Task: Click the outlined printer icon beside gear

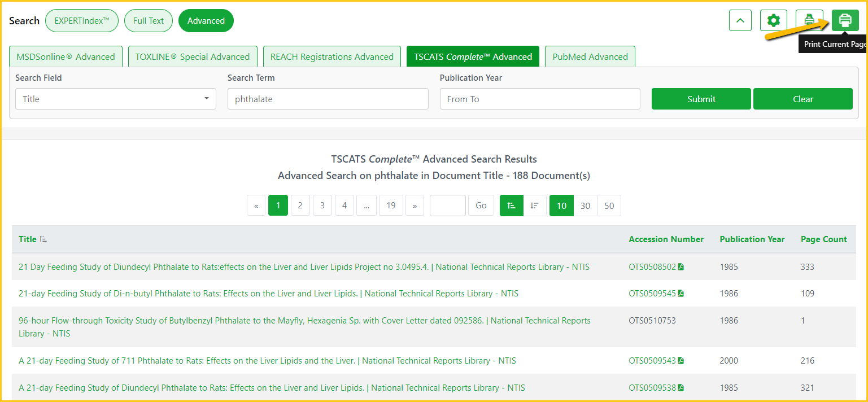Action: tap(809, 21)
